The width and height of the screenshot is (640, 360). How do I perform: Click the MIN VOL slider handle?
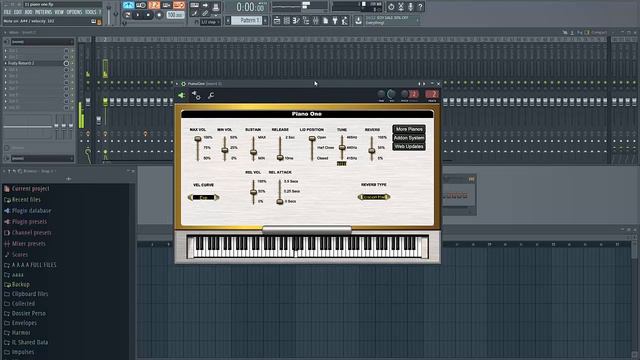tap(224, 151)
